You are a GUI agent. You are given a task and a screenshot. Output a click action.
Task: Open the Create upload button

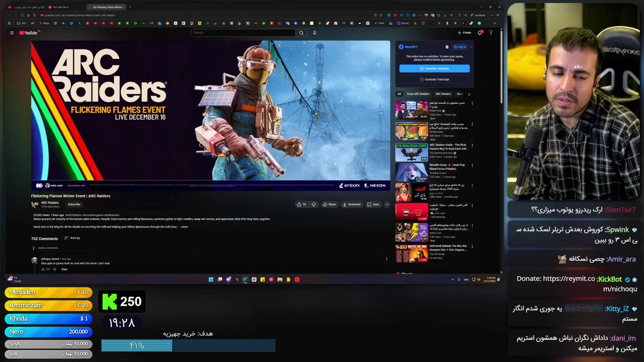[x=464, y=33]
